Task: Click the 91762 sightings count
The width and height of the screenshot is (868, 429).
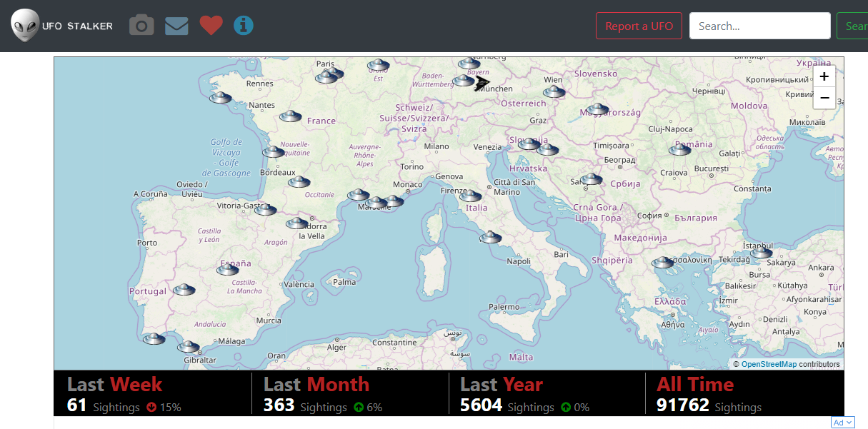Action: (682, 405)
